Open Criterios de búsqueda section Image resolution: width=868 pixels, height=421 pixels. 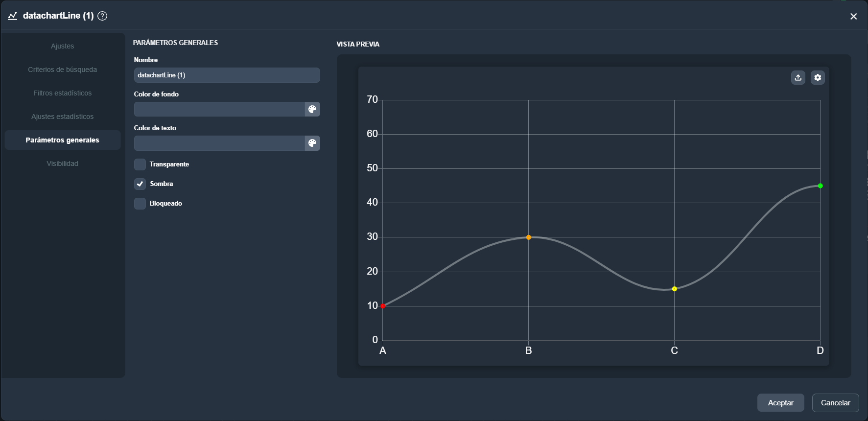[63, 70]
